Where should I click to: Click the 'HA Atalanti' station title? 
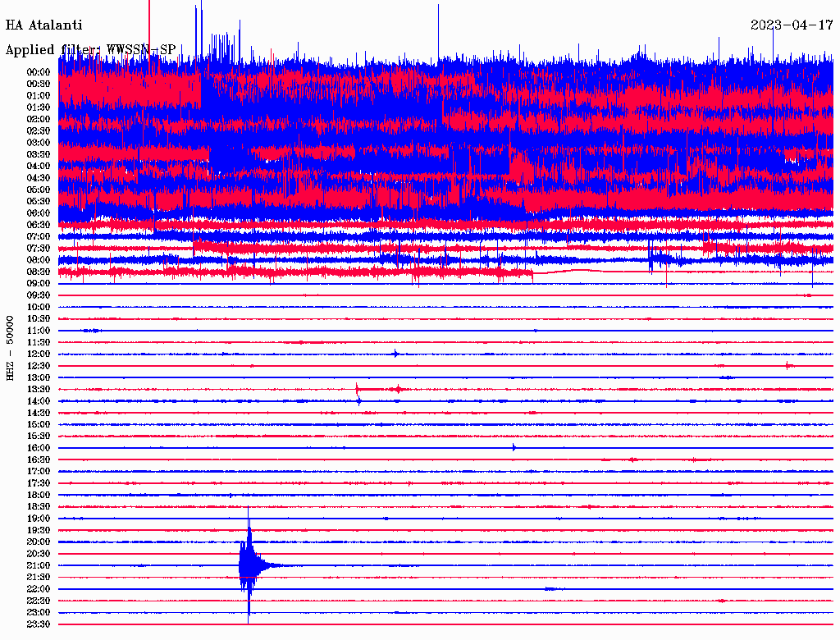coord(44,25)
